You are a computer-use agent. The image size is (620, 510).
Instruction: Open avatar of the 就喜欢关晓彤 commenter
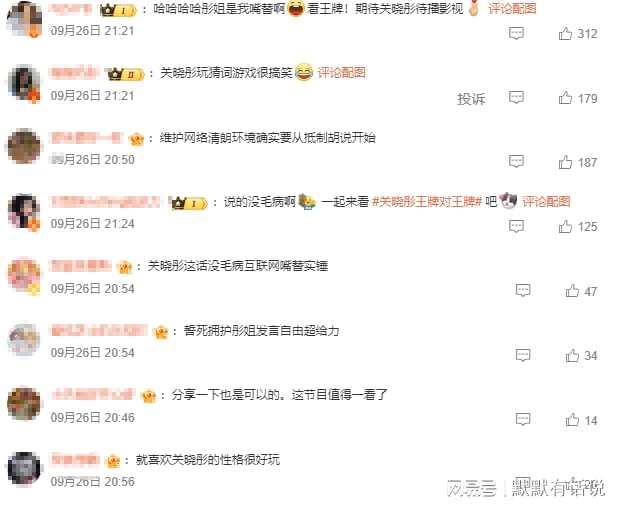(x=25, y=468)
